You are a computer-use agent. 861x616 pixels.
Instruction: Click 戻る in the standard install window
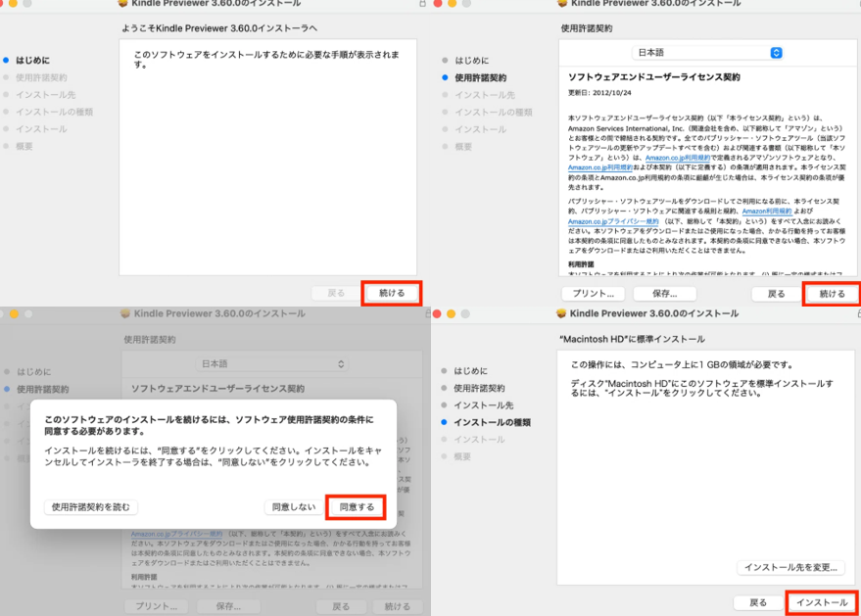click(758, 602)
